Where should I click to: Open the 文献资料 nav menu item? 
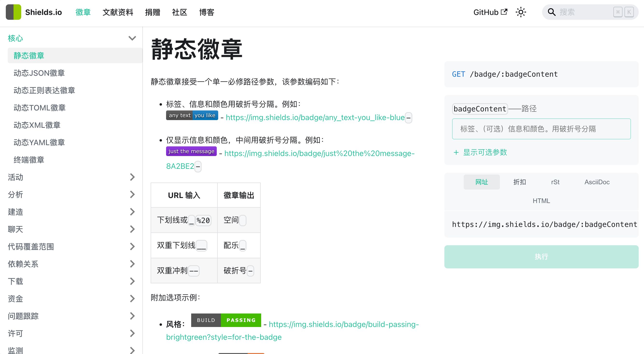point(118,12)
